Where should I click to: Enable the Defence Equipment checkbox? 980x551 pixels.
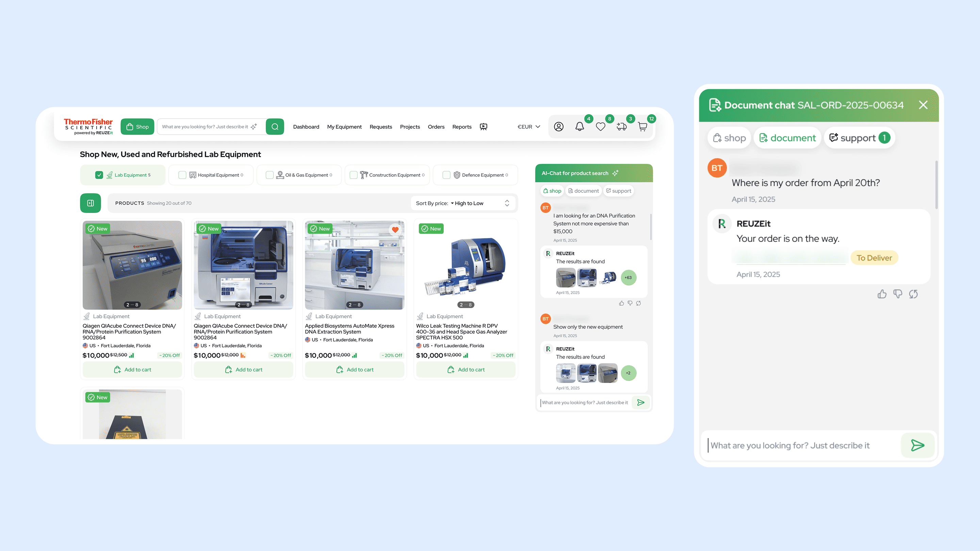click(446, 175)
